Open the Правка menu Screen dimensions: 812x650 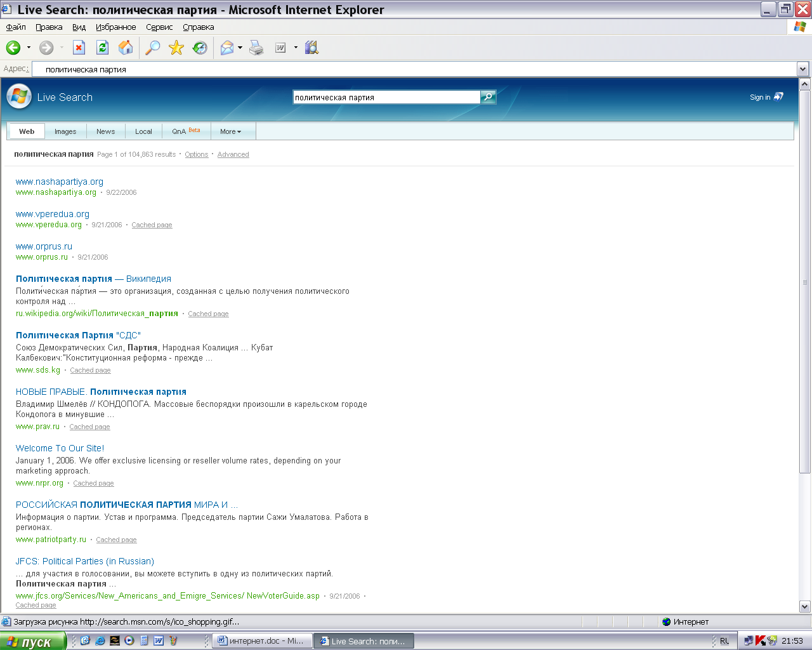click(49, 27)
